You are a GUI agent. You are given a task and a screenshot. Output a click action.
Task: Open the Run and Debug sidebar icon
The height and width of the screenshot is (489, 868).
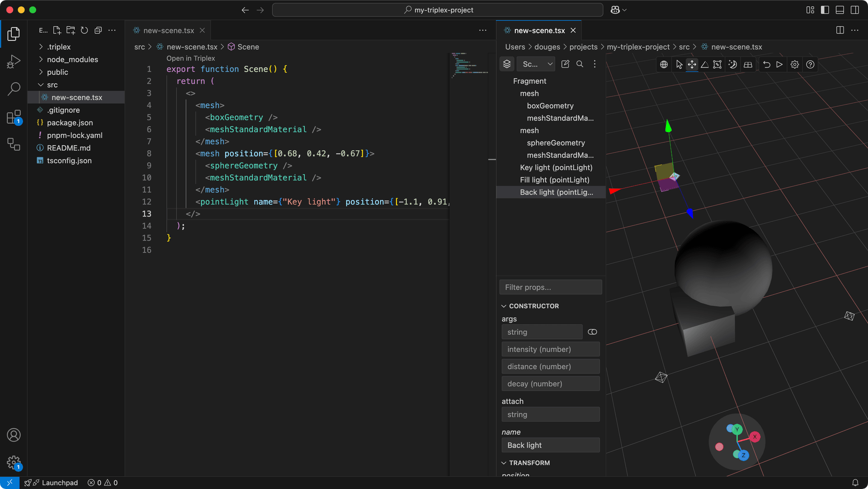coord(14,61)
